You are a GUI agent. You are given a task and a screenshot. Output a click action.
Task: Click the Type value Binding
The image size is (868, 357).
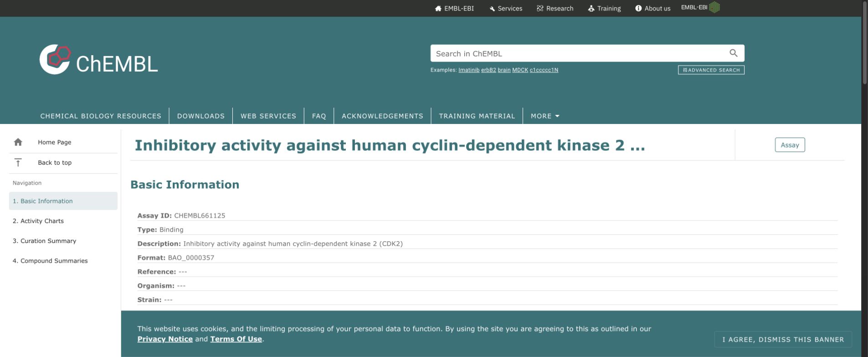[x=171, y=230]
